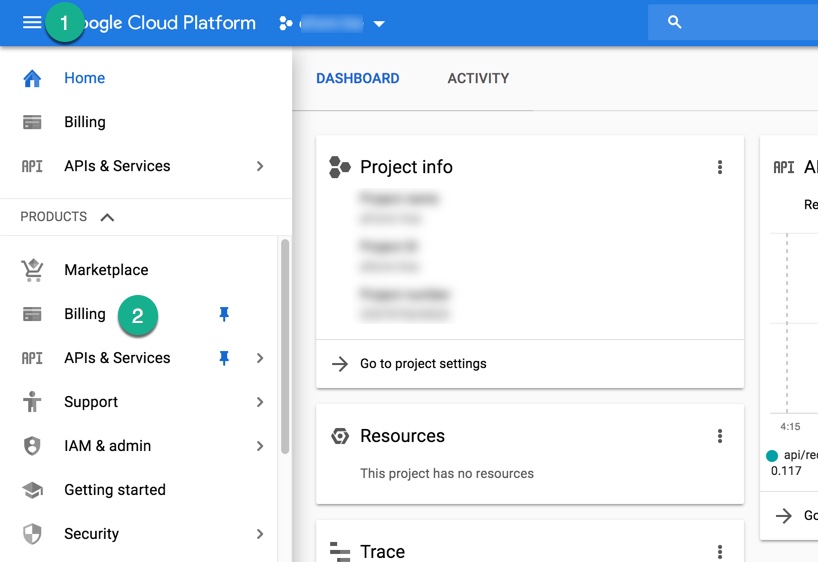Image resolution: width=818 pixels, height=562 pixels.
Task: Click 'This project has no resources' text
Action: (447, 473)
